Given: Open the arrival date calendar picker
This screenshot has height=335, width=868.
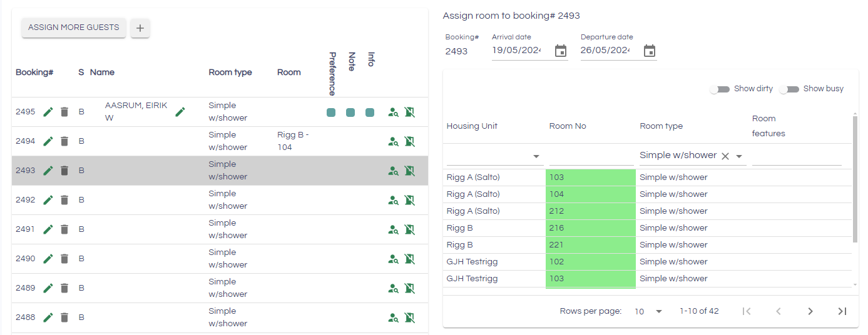Looking at the screenshot, I should tap(561, 51).
